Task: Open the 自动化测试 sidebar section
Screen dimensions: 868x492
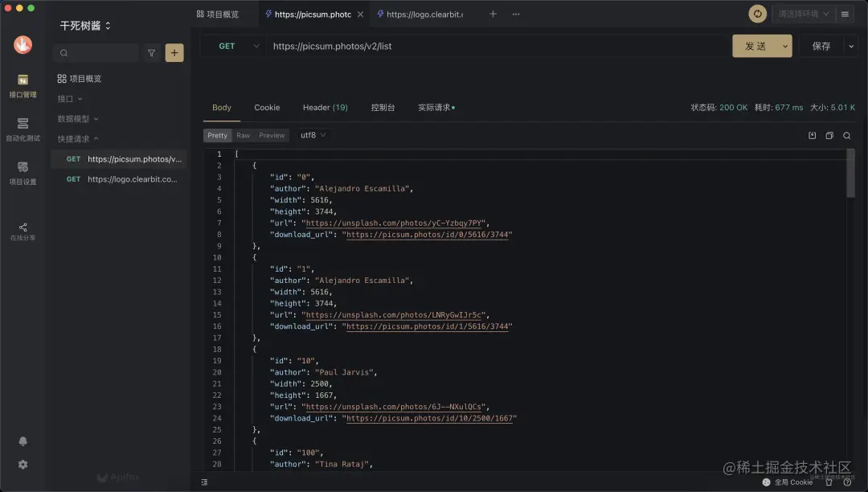Action: tap(23, 129)
